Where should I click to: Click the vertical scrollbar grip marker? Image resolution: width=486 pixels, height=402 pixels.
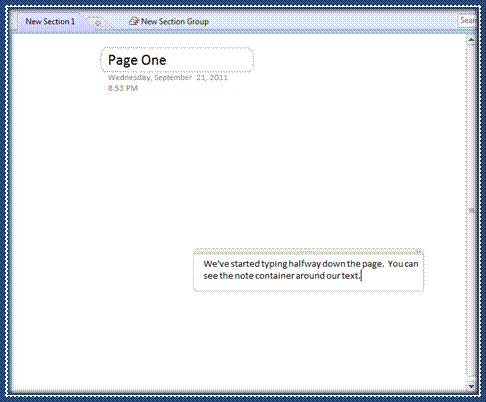(x=471, y=211)
